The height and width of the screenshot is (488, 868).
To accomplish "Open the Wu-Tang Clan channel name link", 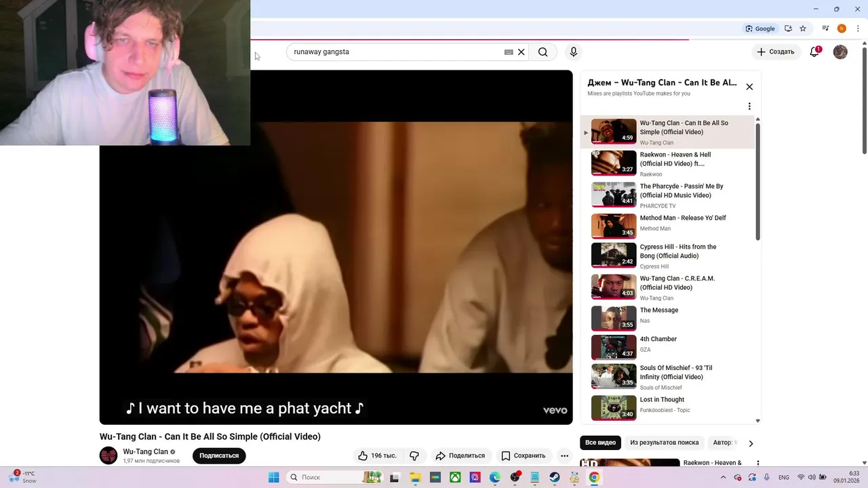I will tap(145, 451).
